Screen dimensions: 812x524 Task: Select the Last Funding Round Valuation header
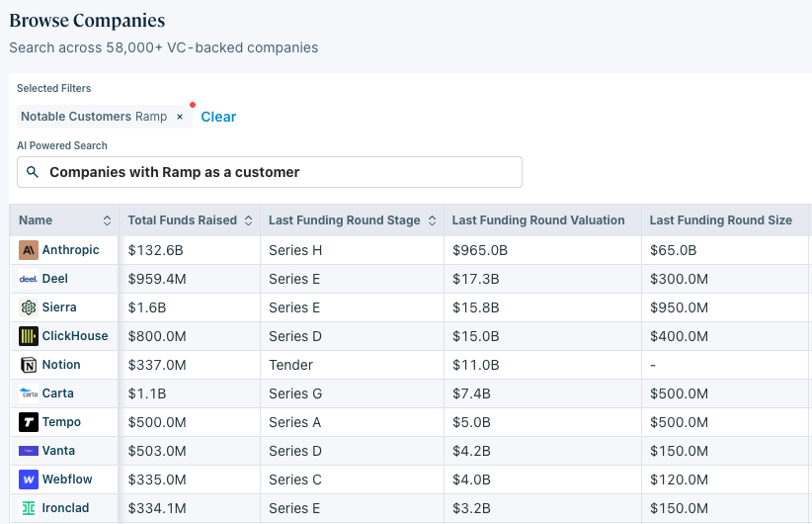click(x=538, y=220)
